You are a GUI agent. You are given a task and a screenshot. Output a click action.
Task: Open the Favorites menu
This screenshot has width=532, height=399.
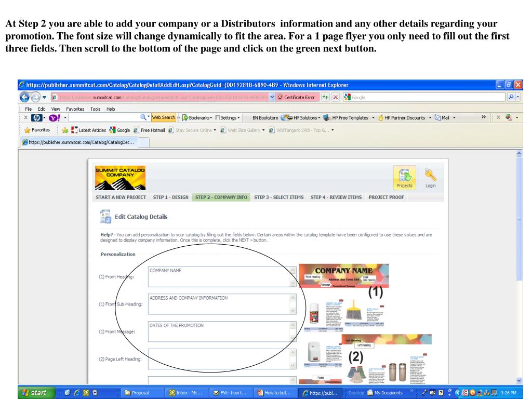pos(75,109)
